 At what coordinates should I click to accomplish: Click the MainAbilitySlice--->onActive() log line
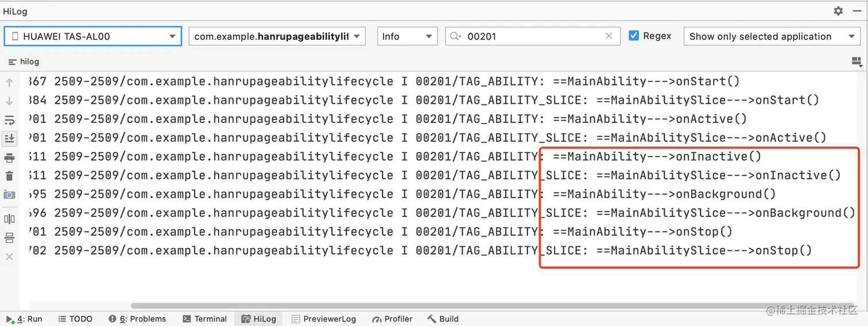coord(428,138)
